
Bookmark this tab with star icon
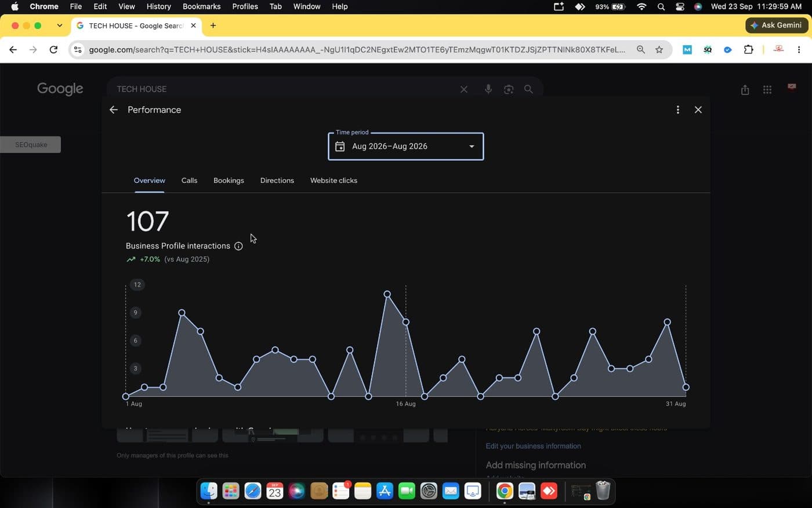[x=659, y=50]
